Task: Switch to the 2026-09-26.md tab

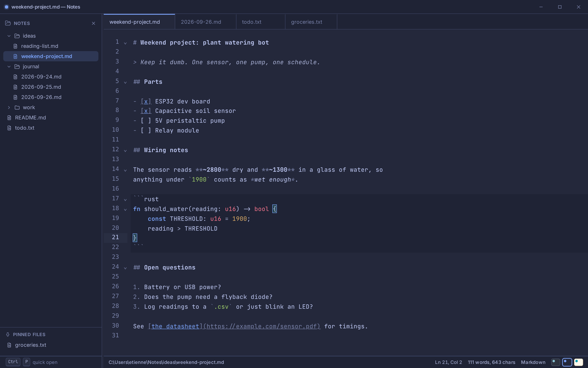Action: click(206, 22)
